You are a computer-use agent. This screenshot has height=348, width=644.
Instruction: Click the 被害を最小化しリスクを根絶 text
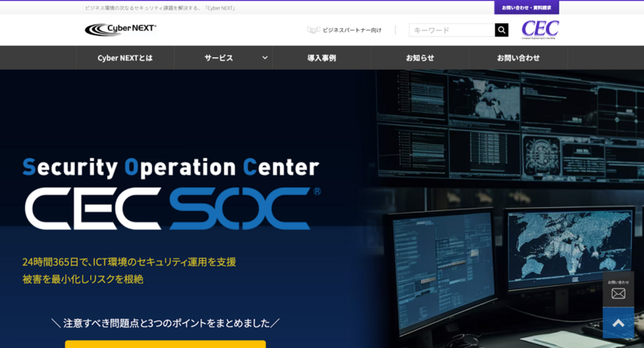click(83, 279)
